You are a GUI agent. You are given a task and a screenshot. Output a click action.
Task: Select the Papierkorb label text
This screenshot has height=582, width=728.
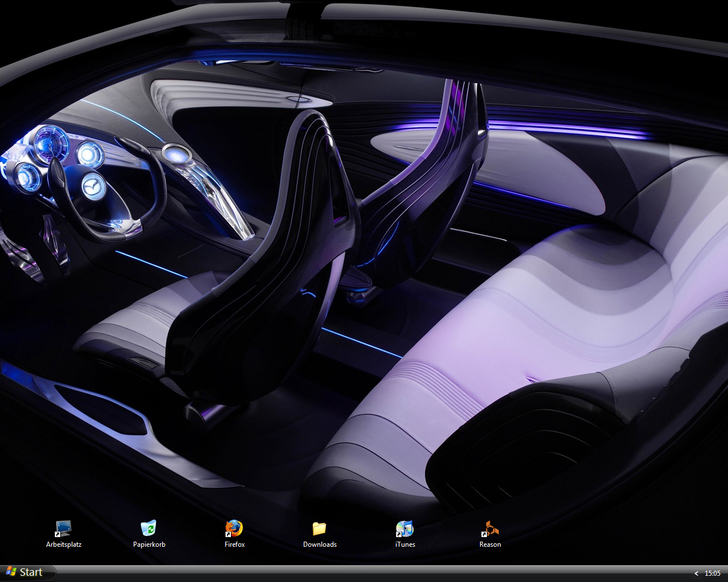[149, 544]
